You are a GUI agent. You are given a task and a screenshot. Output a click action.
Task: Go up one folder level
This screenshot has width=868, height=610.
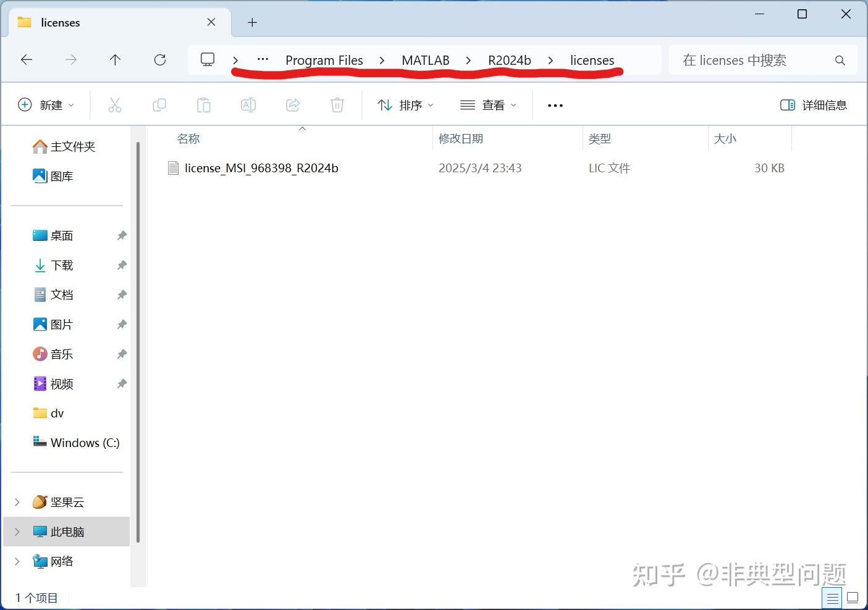pos(115,60)
